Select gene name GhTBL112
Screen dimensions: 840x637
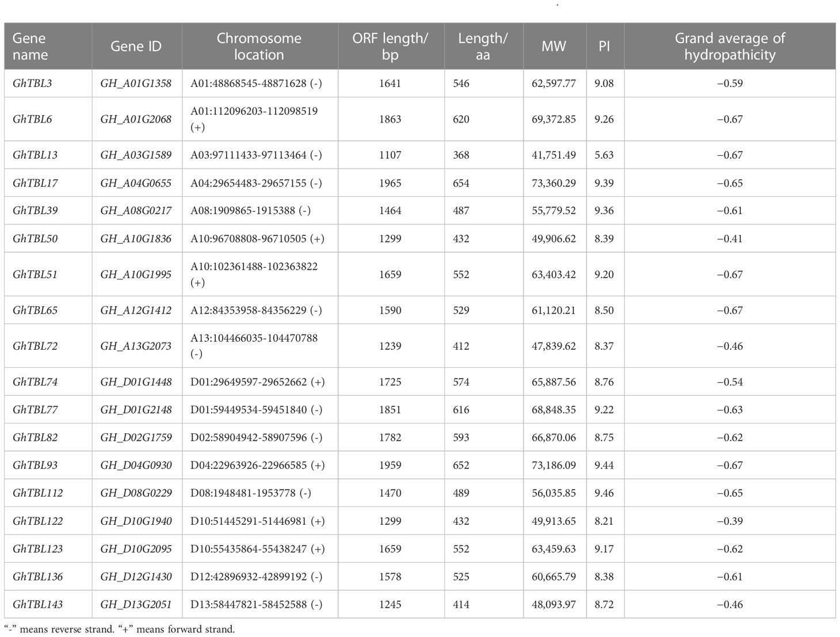click(x=38, y=493)
